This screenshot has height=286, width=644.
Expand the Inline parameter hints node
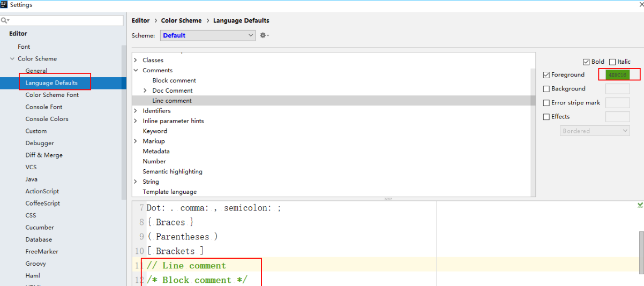pyautogui.click(x=136, y=121)
